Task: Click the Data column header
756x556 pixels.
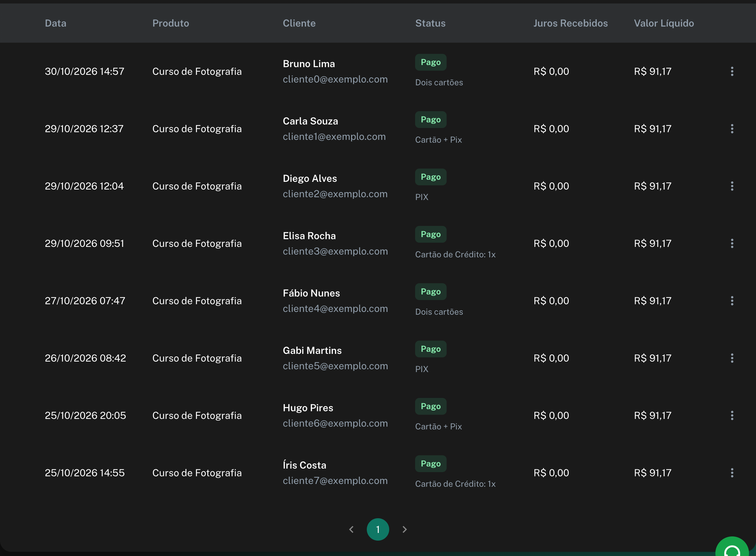Action: (56, 23)
